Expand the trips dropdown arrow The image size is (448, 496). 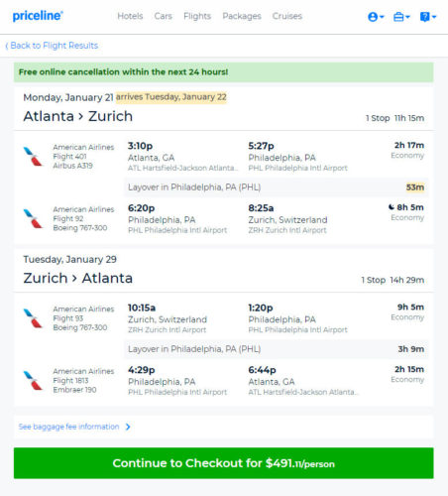pyautogui.click(x=407, y=17)
